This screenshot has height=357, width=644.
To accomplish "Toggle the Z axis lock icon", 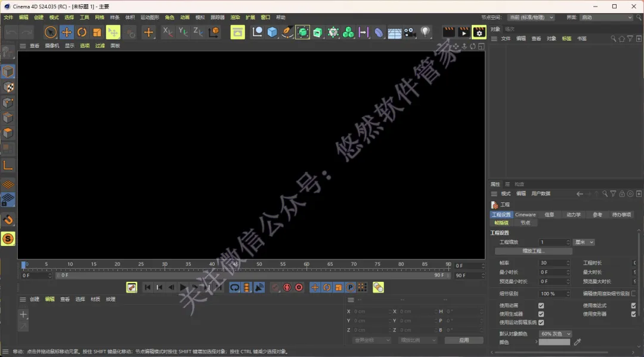I will coord(199,32).
